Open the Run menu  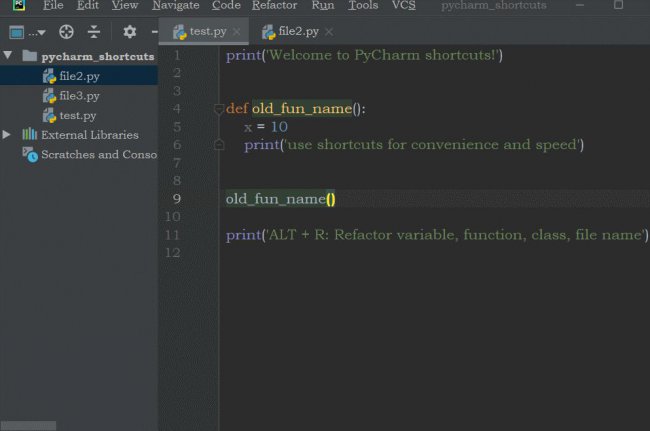click(x=323, y=5)
